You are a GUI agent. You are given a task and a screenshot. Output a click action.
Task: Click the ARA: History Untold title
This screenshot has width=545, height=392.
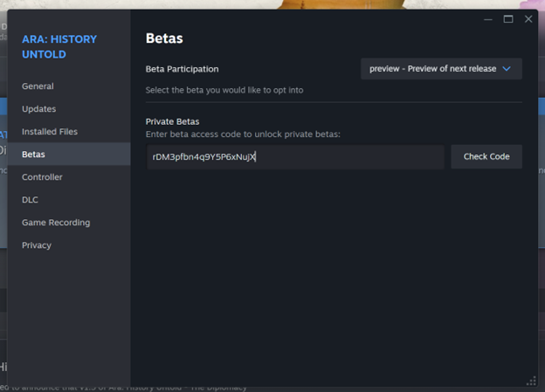point(59,46)
